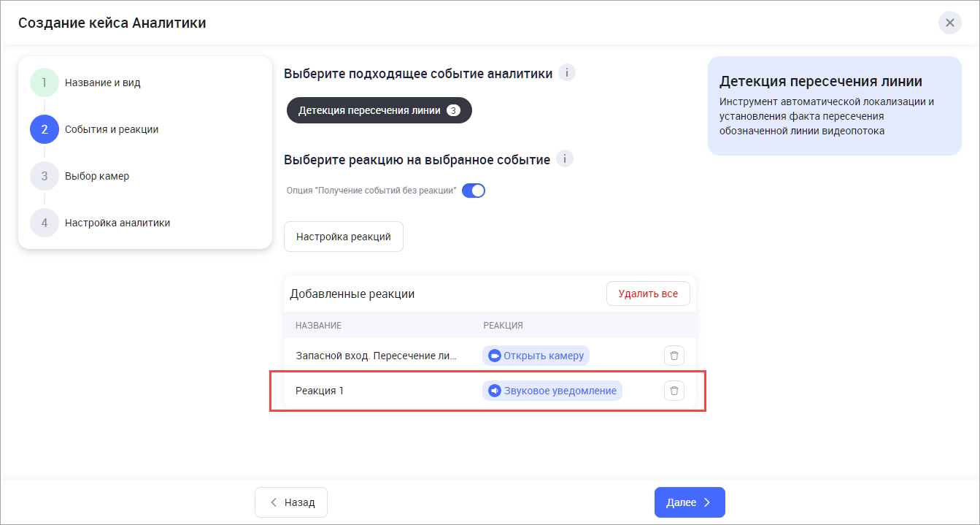The image size is (980, 525).
Task: Delete the "Реакция 1" reaction with trash icon
Action: 674,391
